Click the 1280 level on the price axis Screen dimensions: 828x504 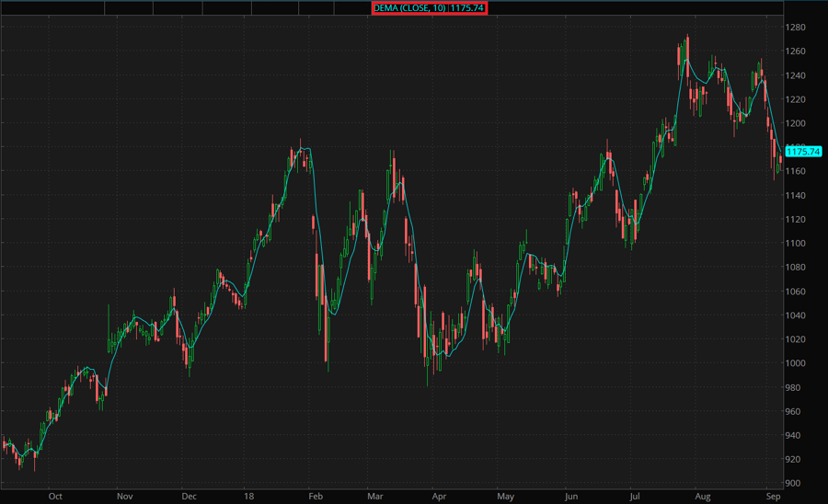pyautogui.click(x=795, y=28)
